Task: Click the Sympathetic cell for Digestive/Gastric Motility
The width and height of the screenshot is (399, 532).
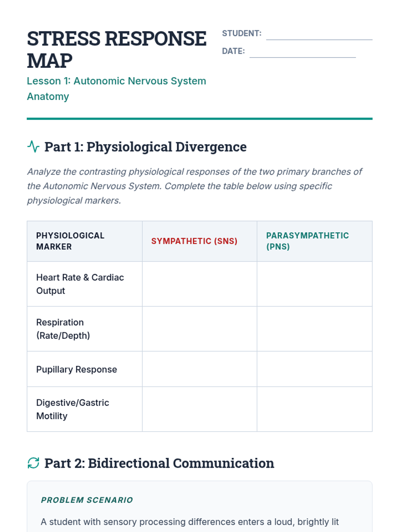Action: [199, 409]
